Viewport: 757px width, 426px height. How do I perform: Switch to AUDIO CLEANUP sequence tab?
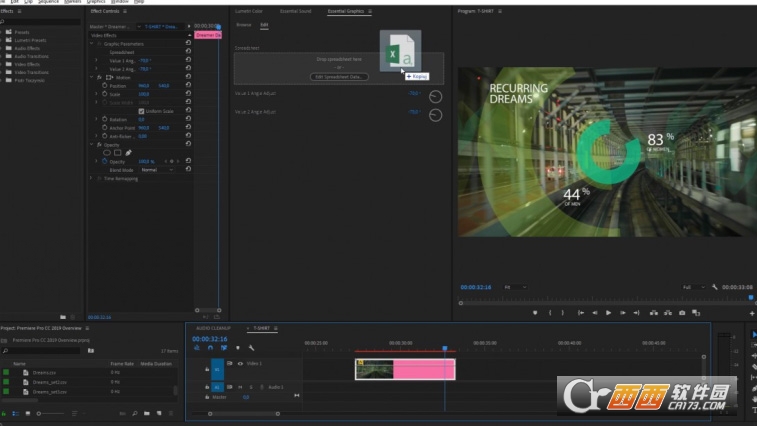pyautogui.click(x=213, y=328)
